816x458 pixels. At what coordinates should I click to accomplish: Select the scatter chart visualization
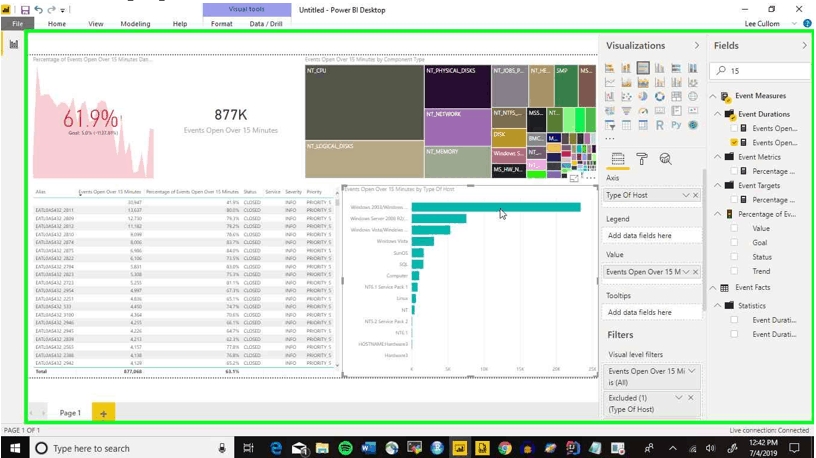[626, 96]
